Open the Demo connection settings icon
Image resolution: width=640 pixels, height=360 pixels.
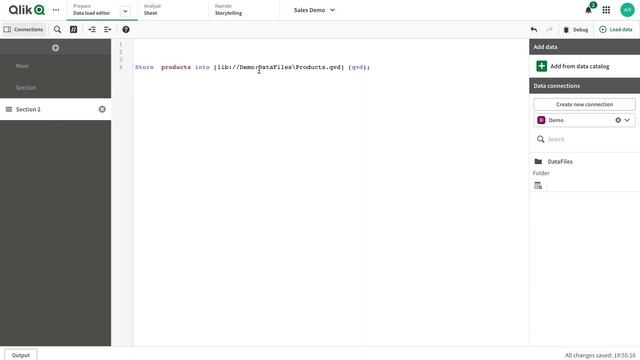tap(618, 120)
